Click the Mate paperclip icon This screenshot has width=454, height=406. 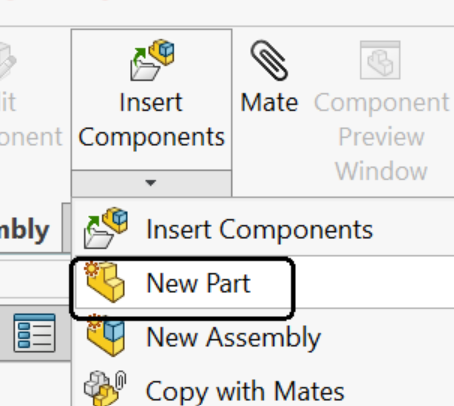pos(269,60)
